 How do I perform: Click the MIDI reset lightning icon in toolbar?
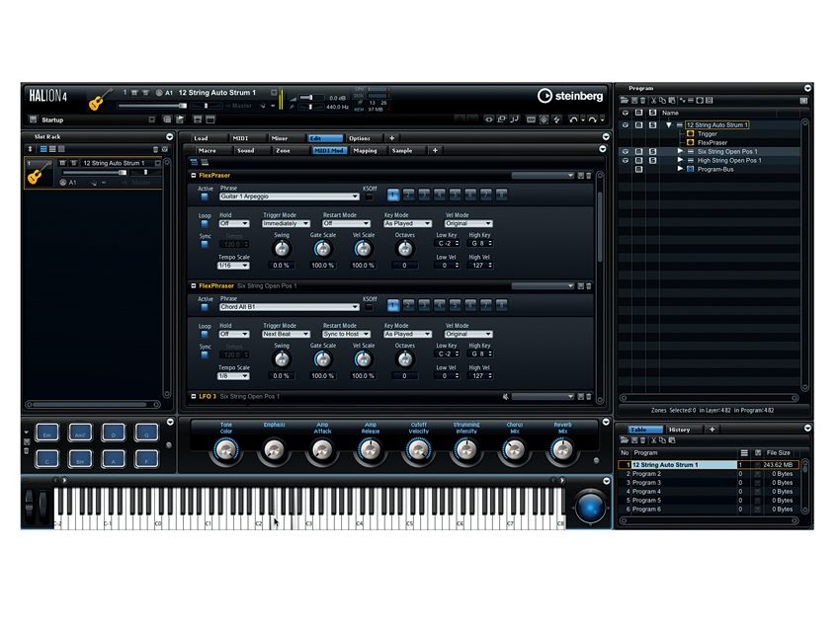point(556,119)
